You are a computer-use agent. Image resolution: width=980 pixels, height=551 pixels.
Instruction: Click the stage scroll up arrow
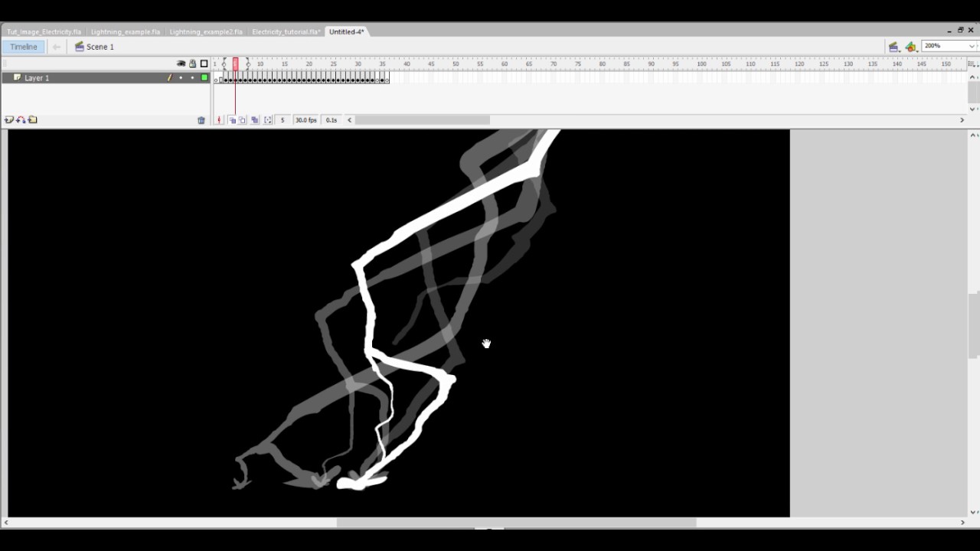point(973,135)
